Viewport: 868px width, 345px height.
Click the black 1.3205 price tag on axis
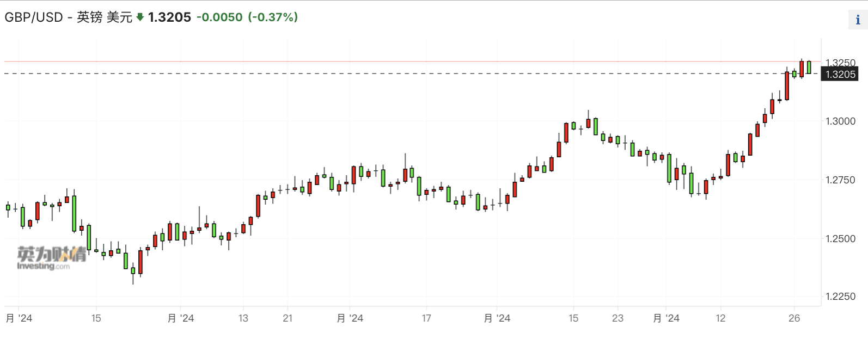839,74
